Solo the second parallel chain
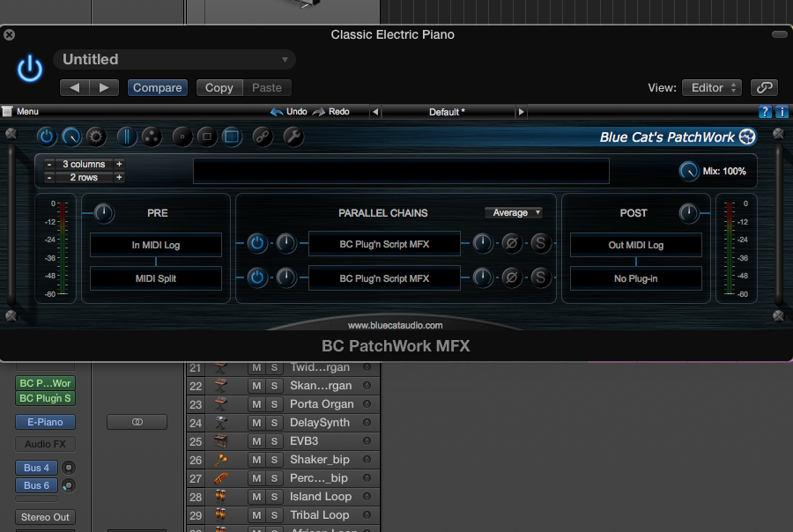This screenshot has height=532, width=793. click(x=541, y=277)
